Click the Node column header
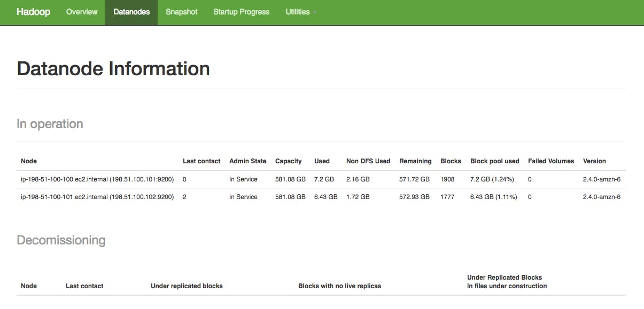 [28, 161]
